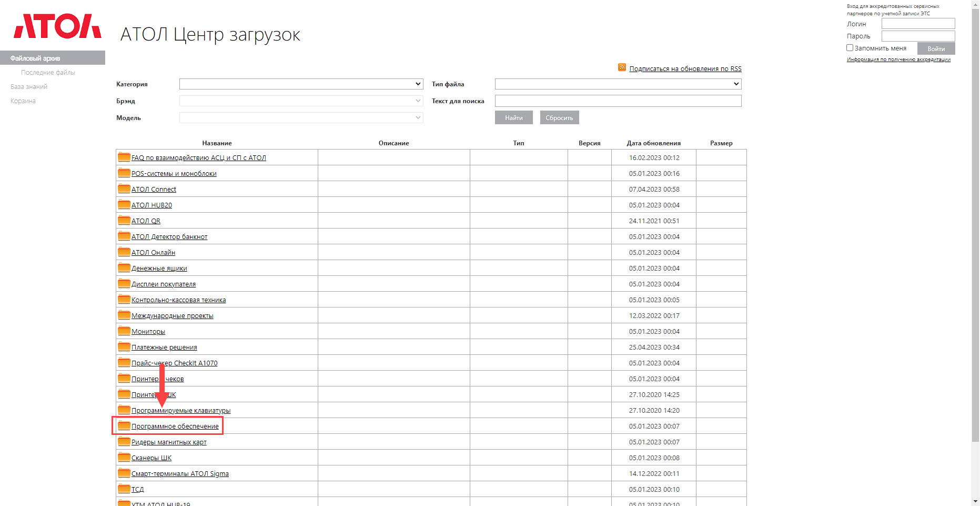Expand the Тип файла dropdown
The width and height of the screenshot is (980, 506).
pos(618,84)
